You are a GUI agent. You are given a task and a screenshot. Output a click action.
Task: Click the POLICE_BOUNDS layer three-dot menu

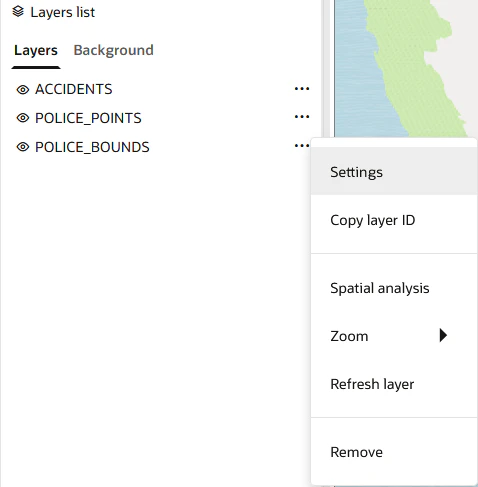point(302,146)
